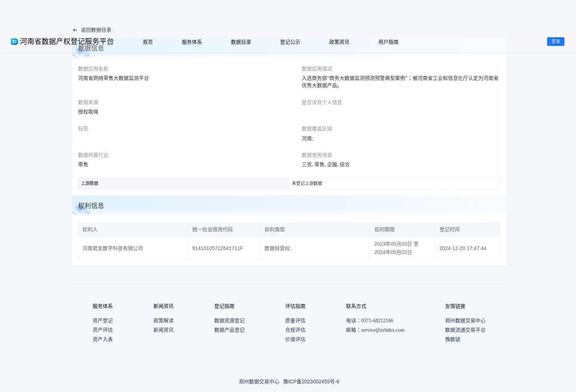Click the 河南省数据产权登记服务平台 title

67,42
